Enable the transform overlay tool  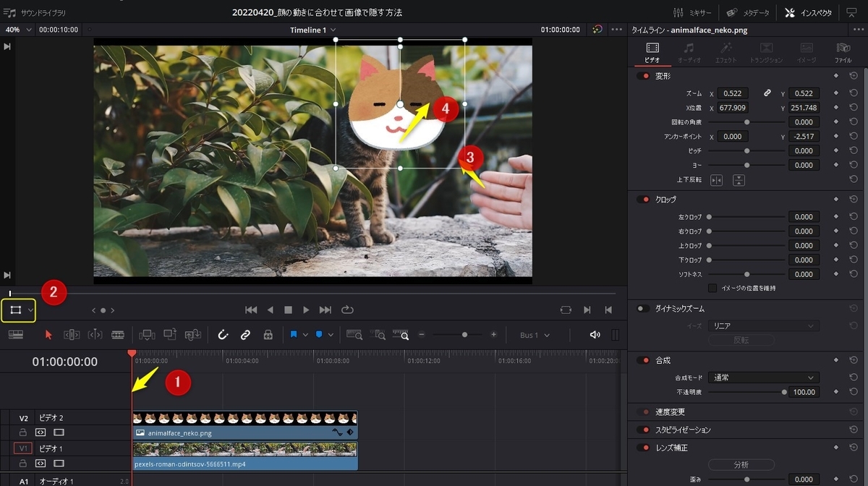pyautogui.click(x=15, y=310)
